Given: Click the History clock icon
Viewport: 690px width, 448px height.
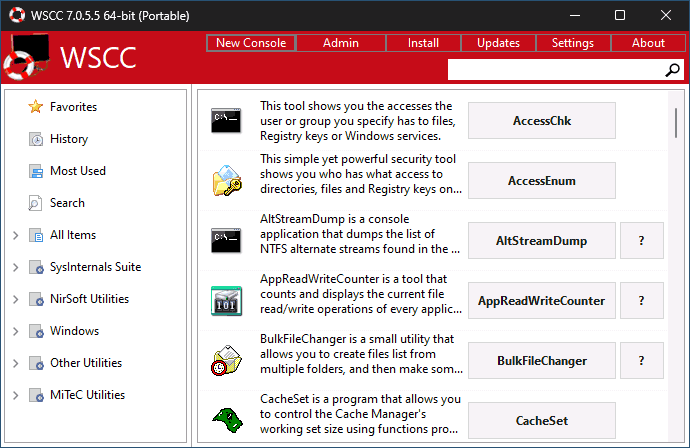Looking at the screenshot, I should (x=36, y=139).
